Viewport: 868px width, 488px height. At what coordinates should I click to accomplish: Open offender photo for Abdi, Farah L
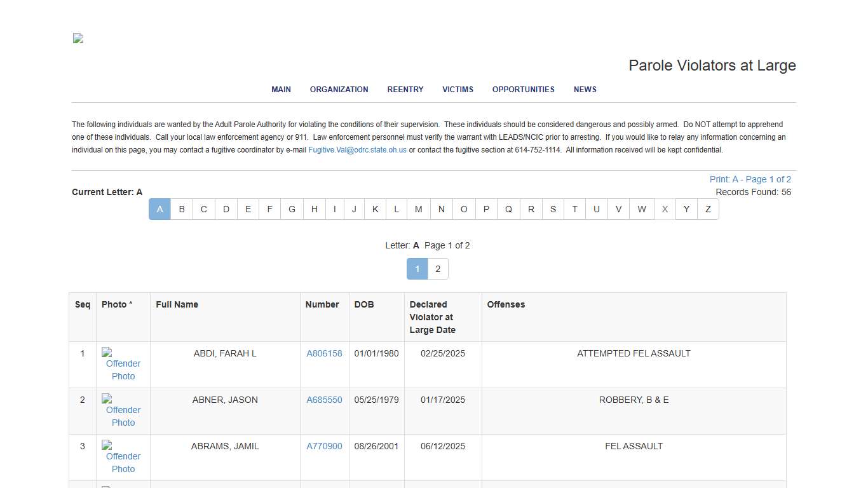pyautogui.click(x=123, y=364)
